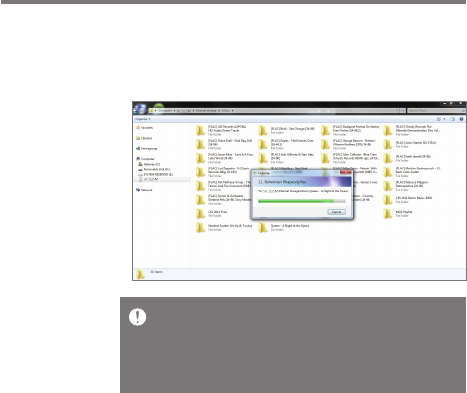Close the Copying progress dialog

tap(346, 172)
